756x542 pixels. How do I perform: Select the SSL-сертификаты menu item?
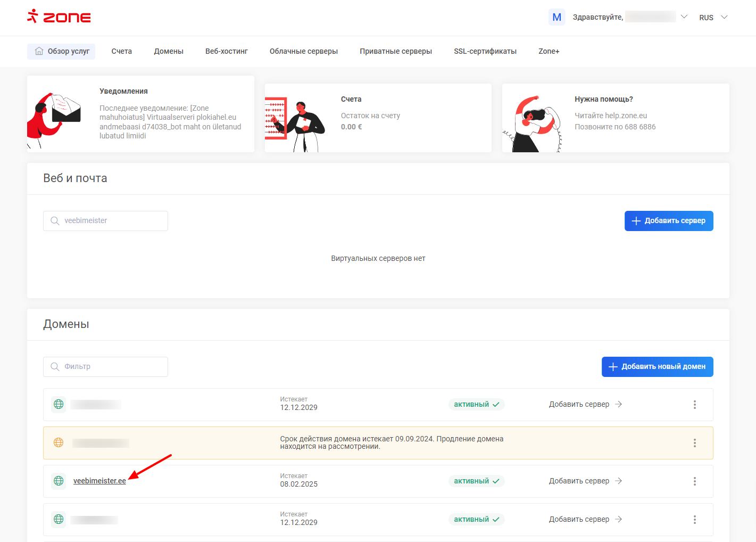coord(485,52)
